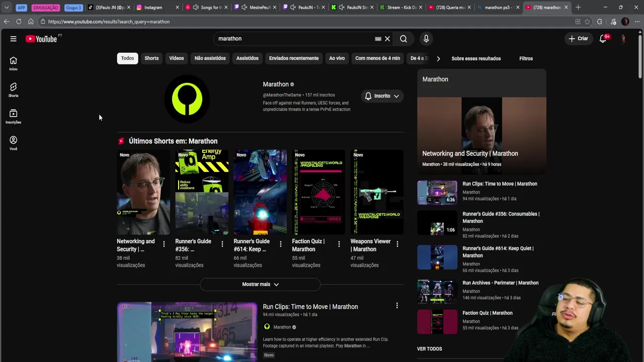Filter by Ao vivo
This screenshot has width=644, height=362.
tap(337, 58)
